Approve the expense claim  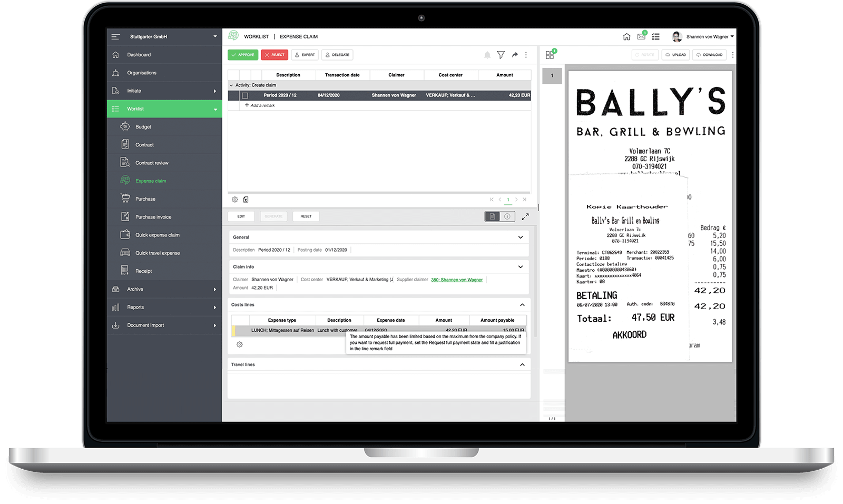(243, 55)
